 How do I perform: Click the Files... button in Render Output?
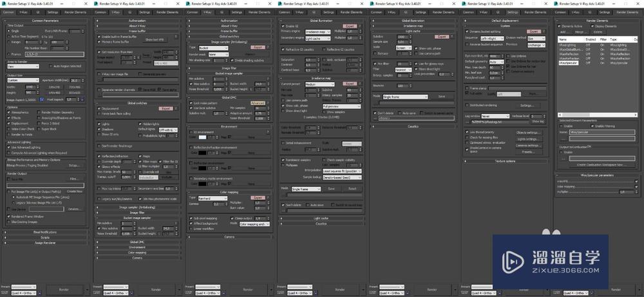(74, 179)
